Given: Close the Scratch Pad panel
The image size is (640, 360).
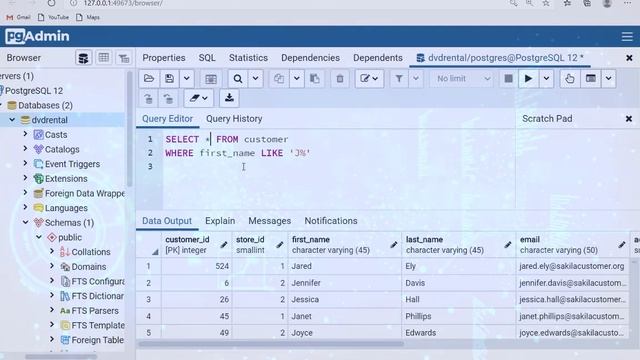Looking at the screenshot, I should point(629,119).
